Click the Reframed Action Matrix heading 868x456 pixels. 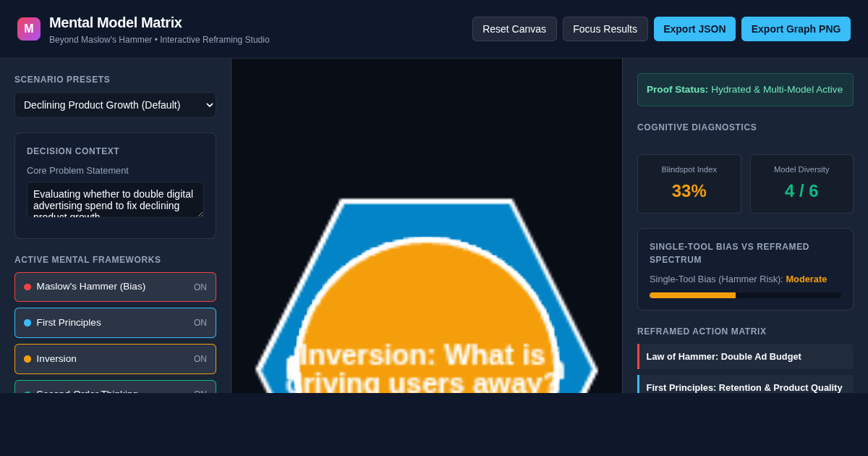[x=702, y=332]
